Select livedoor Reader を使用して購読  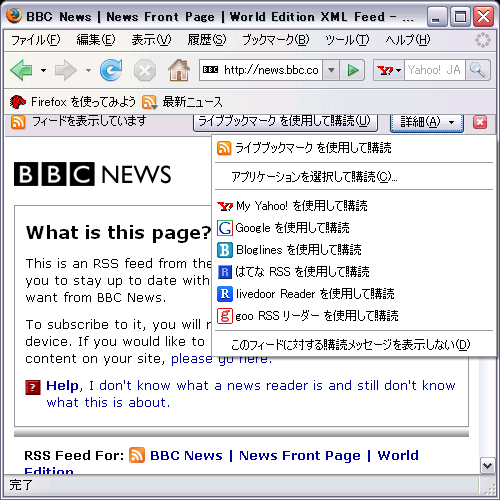click(x=354, y=294)
